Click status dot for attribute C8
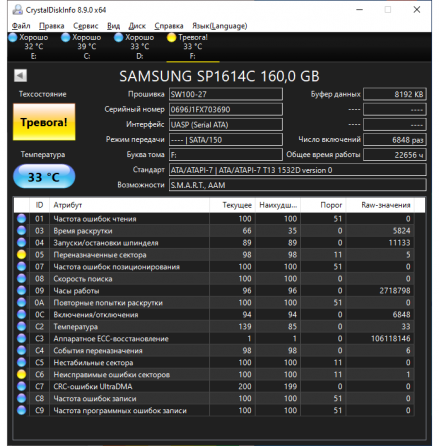The width and height of the screenshot is (439, 446). tap(21, 399)
